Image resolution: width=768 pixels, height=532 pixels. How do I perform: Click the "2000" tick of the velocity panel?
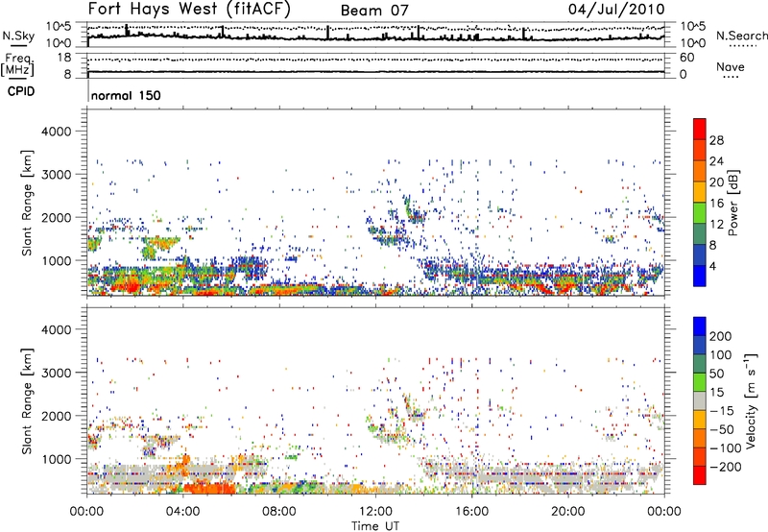57,416
